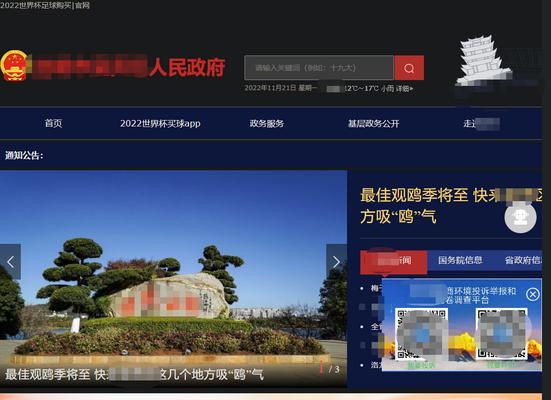Click slideshow caption 最佳观鸥季将至
The width and height of the screenshot is (551, 400).
[134, 374]
